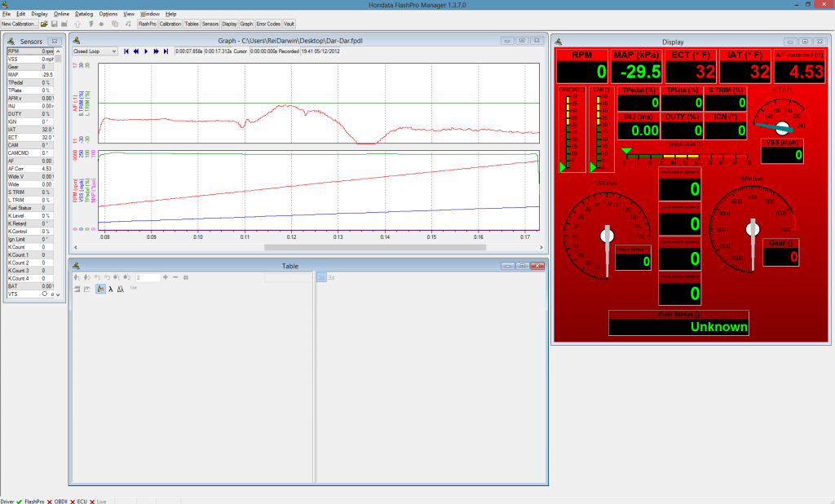Close the Sensors panel
The width and height of the screenshot is (835, 504).
tap(55, 41)
